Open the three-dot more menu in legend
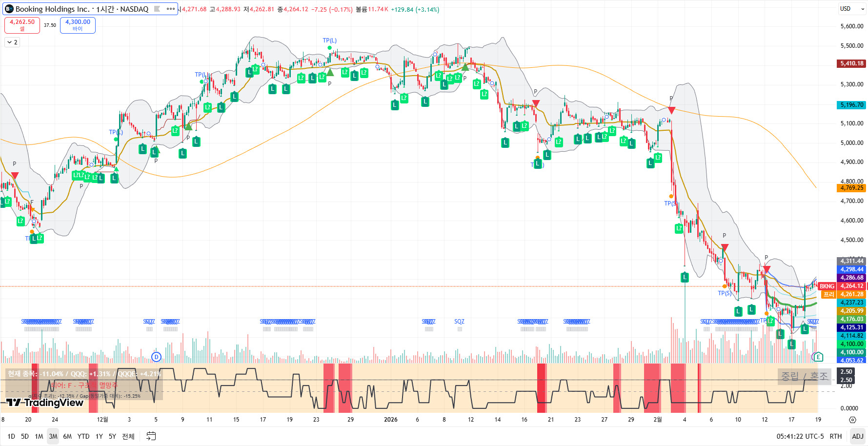The height and width of the screenshot is (446, 868). point(170,9)
